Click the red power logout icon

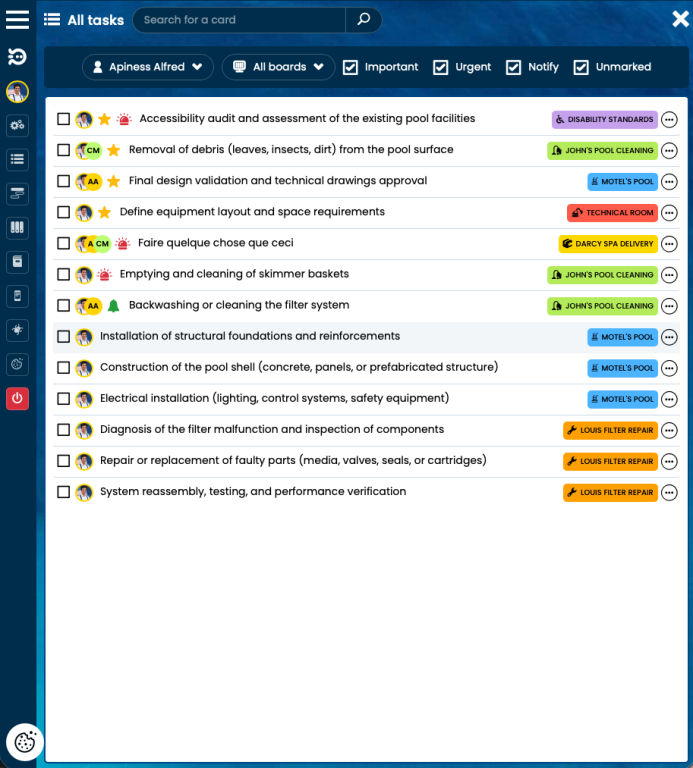(x=17, y=398)
